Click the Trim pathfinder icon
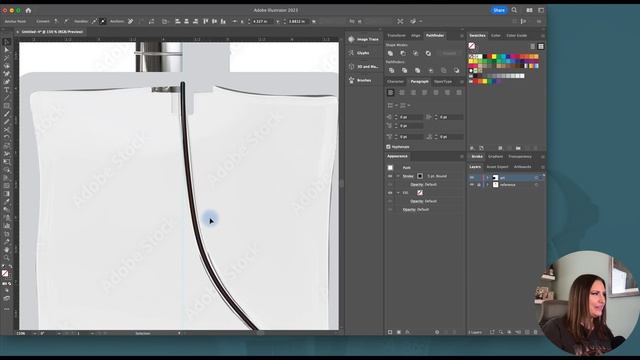This screenshot has height=360, width=640. [x=404, y=71]
